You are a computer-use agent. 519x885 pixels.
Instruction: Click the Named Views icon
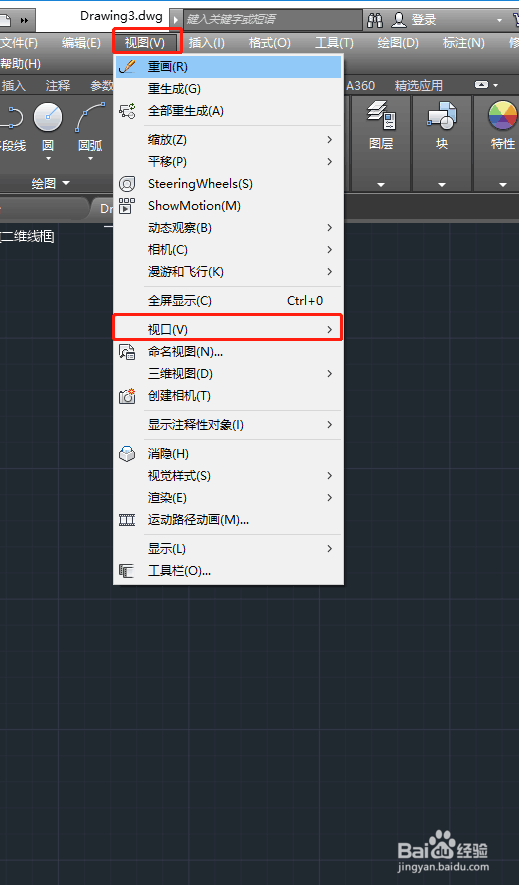pos(127,352)
